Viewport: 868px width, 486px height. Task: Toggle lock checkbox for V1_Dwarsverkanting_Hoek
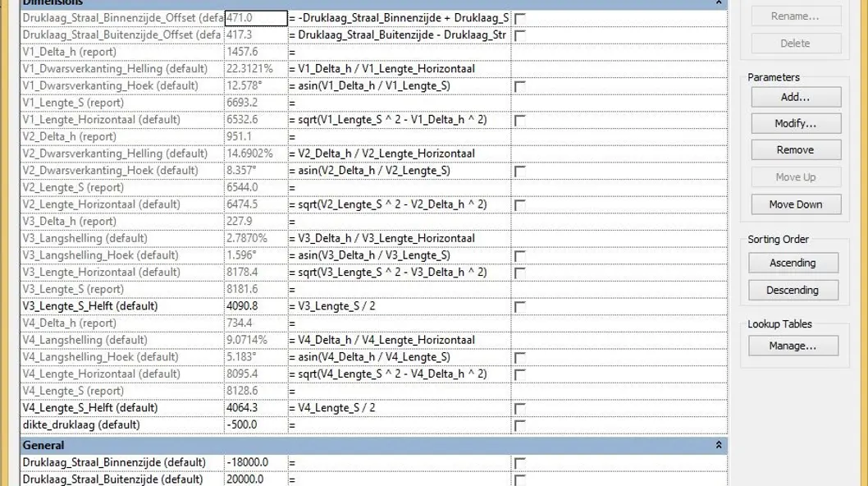(x=519, y=87)
